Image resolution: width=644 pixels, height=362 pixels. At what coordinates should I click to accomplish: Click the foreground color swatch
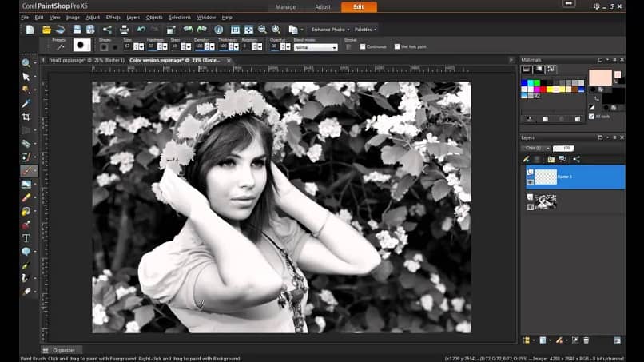click(x=600, y=78)
